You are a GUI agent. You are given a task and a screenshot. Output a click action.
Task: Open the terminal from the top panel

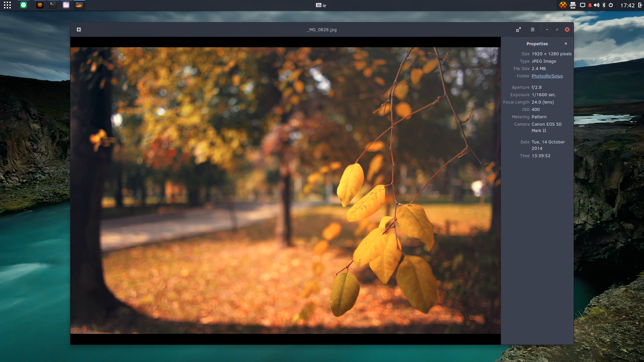(x=53, y=5)
